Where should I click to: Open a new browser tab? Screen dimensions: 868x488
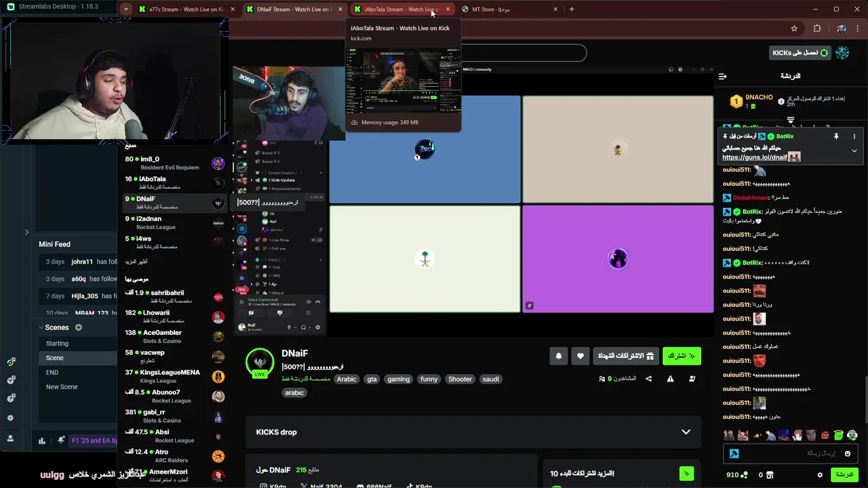click(572, 9)
